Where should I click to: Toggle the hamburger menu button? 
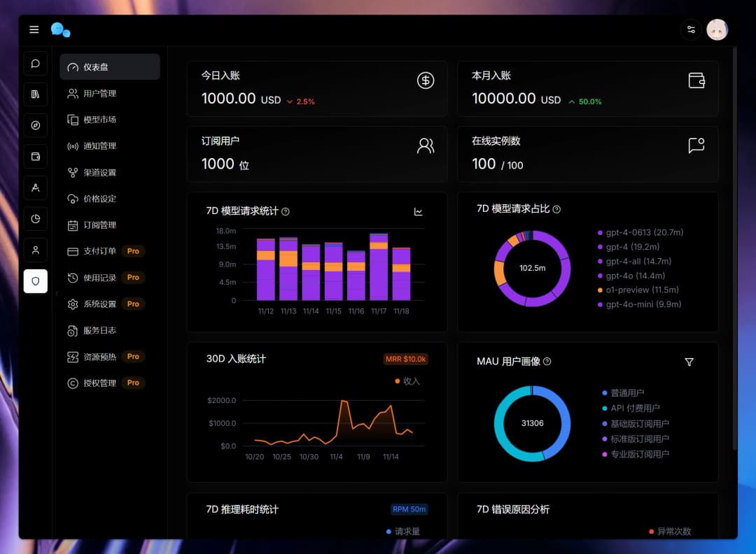click(34, 29)
